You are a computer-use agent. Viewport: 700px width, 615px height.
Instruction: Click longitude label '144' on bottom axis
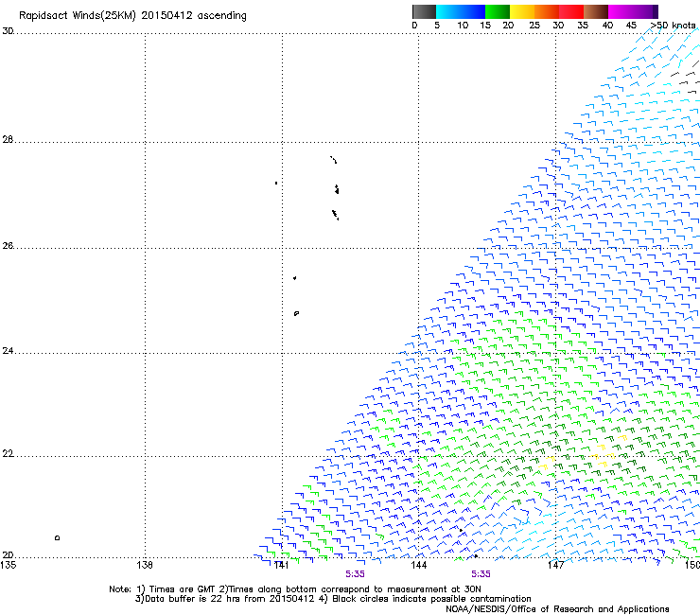point(418,566)
